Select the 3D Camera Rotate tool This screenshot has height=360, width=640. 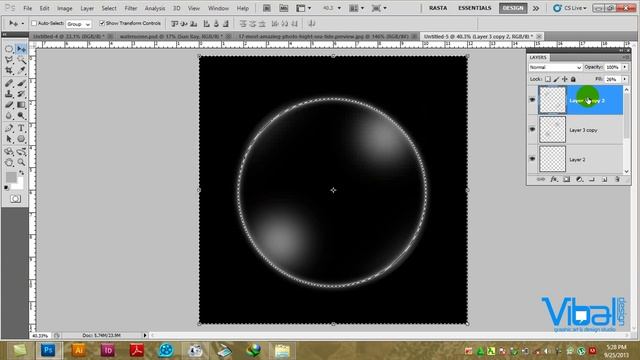pos(21,151)
